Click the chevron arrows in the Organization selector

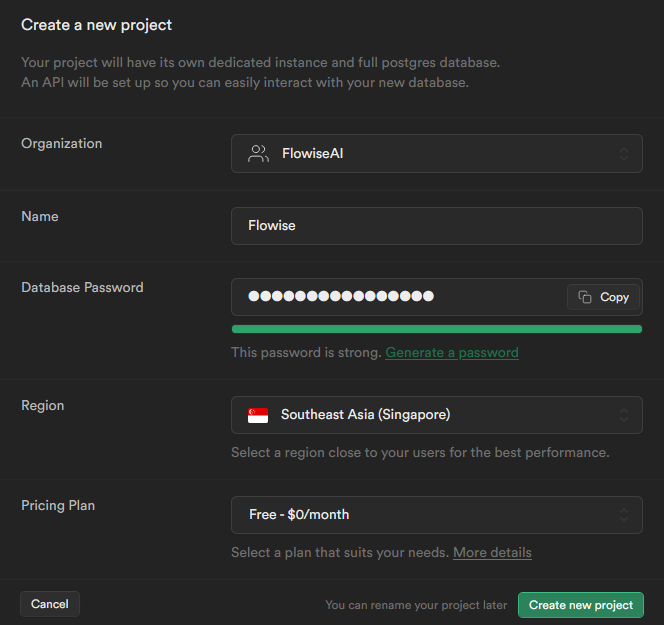(x=623, y=154)
